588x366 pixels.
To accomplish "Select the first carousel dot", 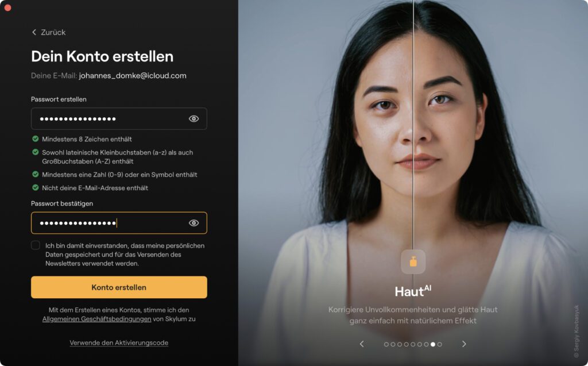I will click(x=386, y=344).
